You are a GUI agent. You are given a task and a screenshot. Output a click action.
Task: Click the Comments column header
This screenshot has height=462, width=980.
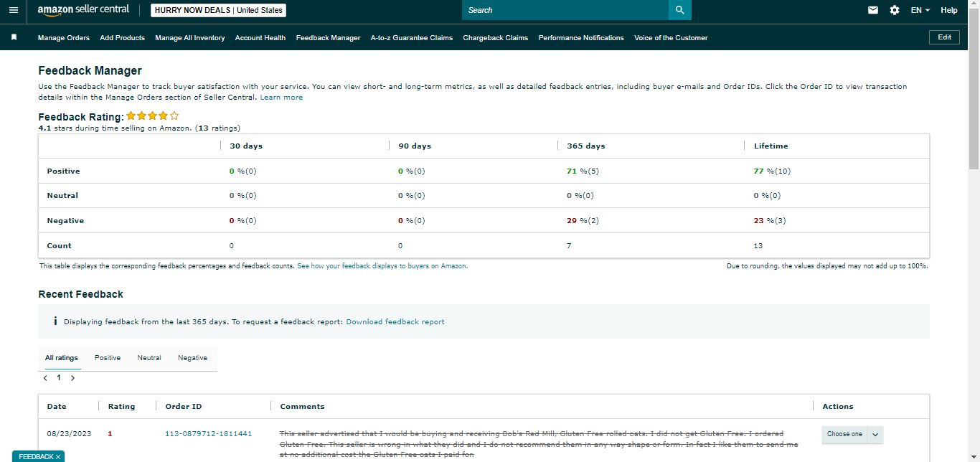[x=302, y=406]
